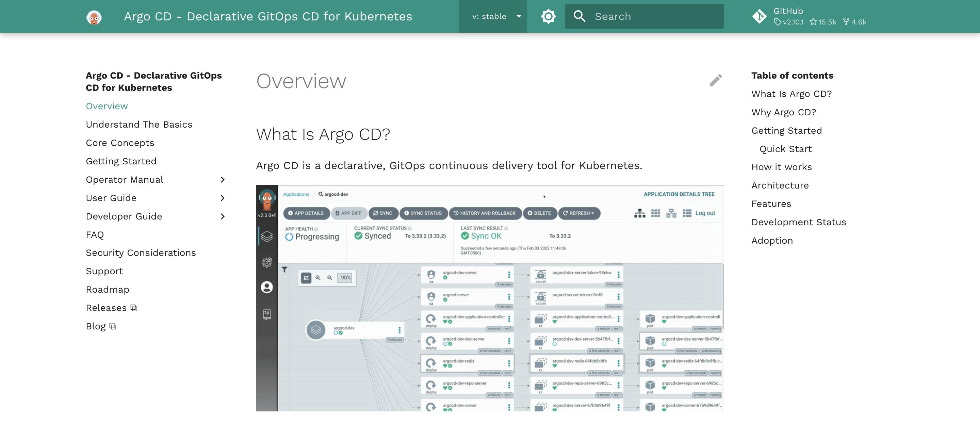Navigate to Quick Start in contents
Image resolution: width=980 pixels, height=424 pixels.
(785, 149)
